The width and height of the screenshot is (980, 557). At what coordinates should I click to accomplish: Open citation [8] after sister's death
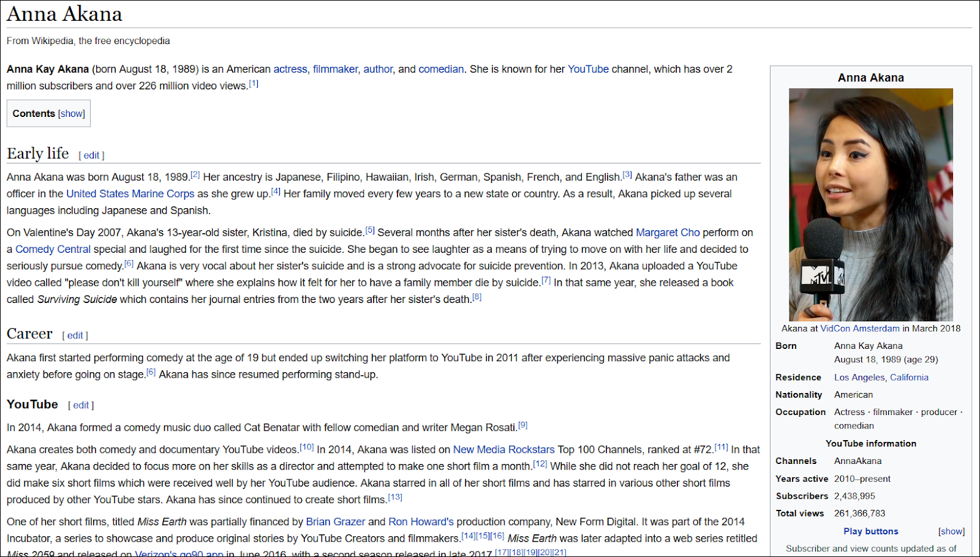tap(477, 297)
